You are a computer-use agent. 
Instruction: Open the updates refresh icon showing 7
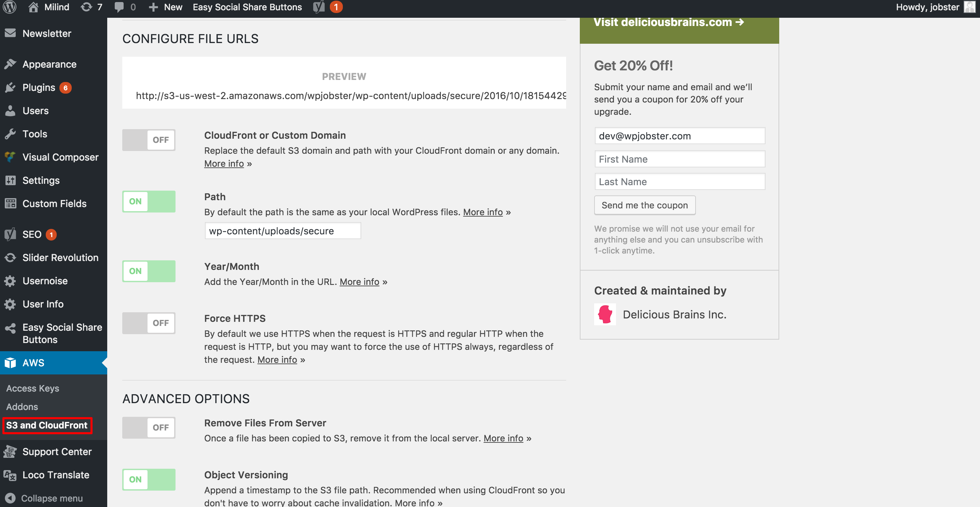point(86,7)
